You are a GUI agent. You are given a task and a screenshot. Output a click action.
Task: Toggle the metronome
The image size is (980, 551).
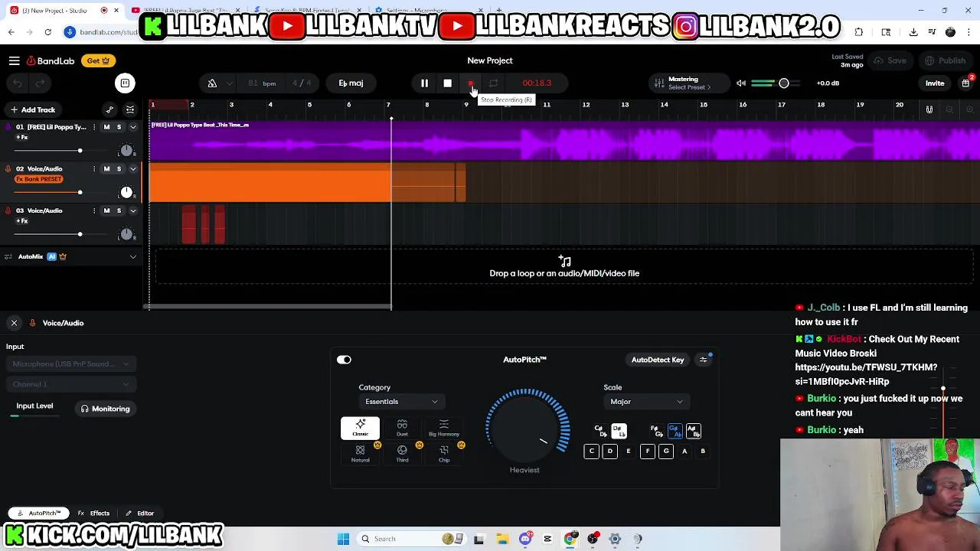[x=212, y=83]
